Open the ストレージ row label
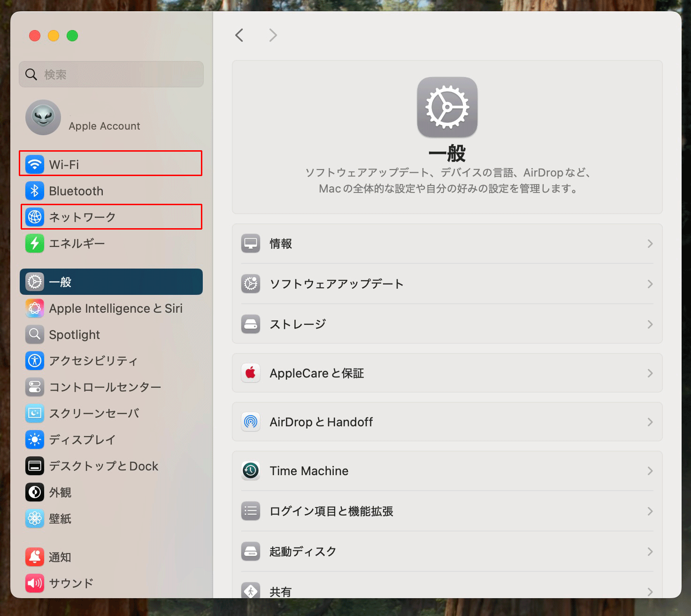This screenshot has width=691, height=616. coord(298,324)
